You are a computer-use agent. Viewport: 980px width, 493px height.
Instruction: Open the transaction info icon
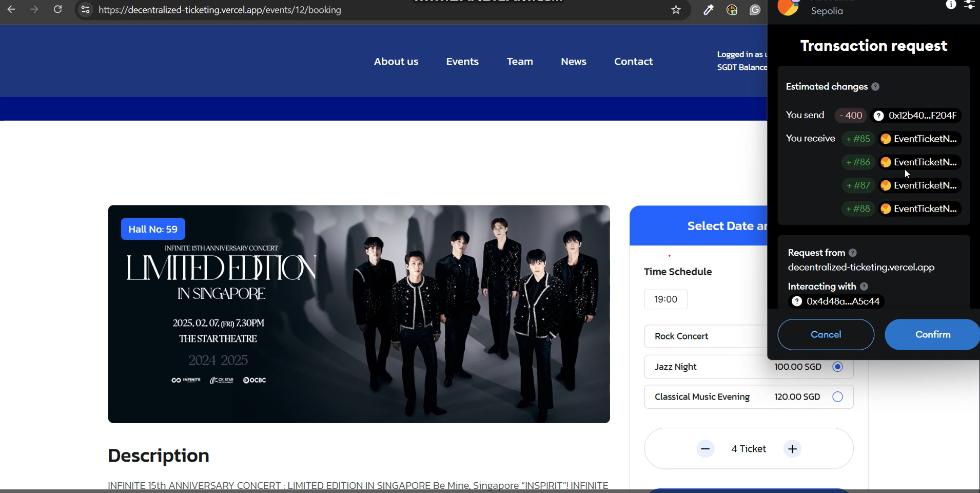(x=951, y=5)
